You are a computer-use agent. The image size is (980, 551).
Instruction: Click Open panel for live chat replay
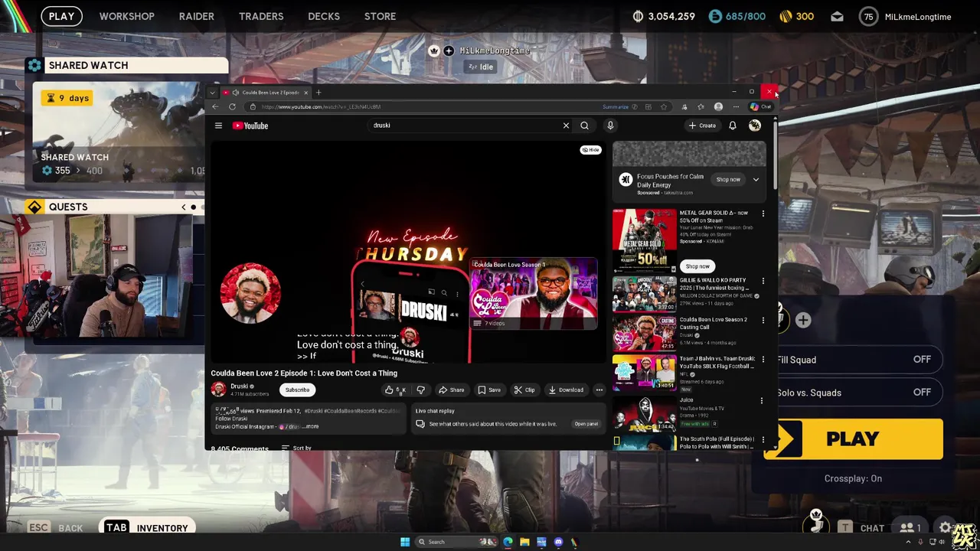pos(586,424)
